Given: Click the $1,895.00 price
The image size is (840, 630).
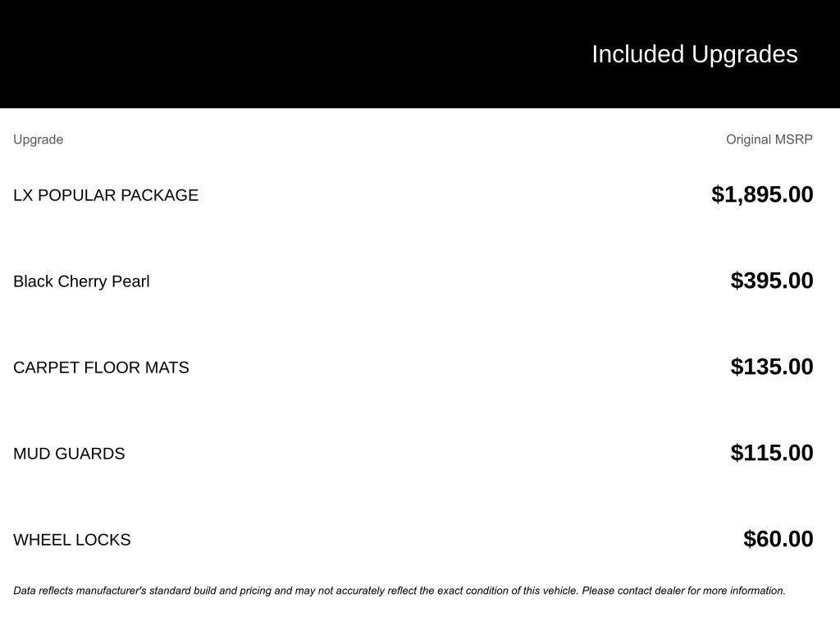Looking at the screenshot, I should tap(762, 194).
